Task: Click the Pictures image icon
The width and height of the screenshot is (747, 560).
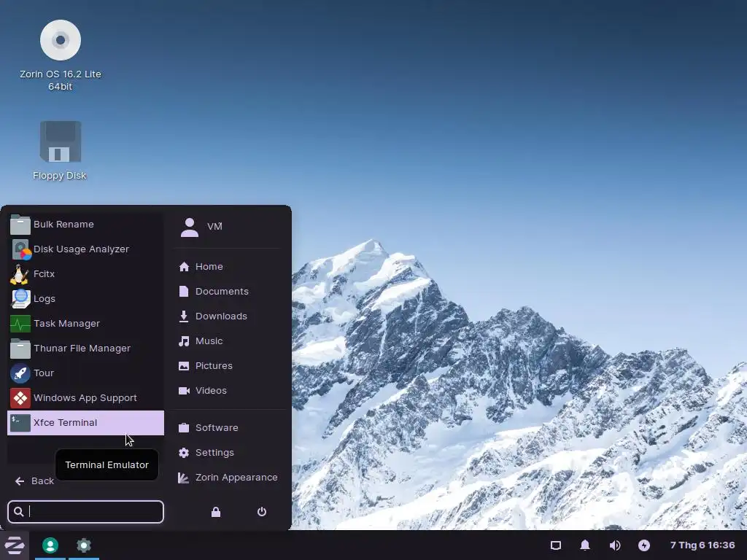Action: [184, 366]
